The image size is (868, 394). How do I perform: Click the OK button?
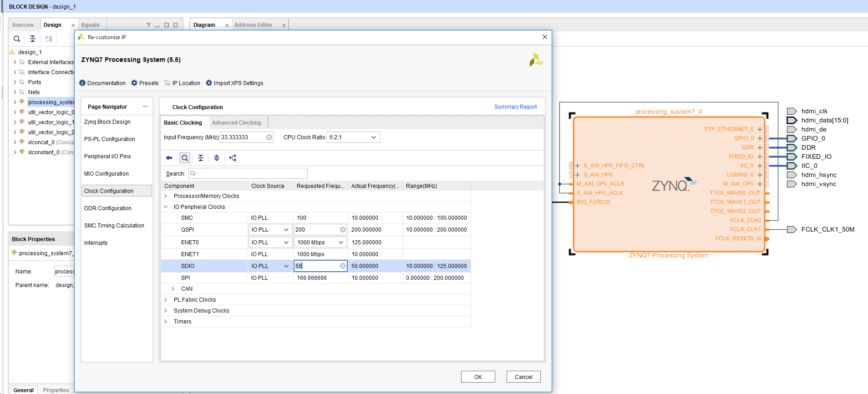(478, 377)
